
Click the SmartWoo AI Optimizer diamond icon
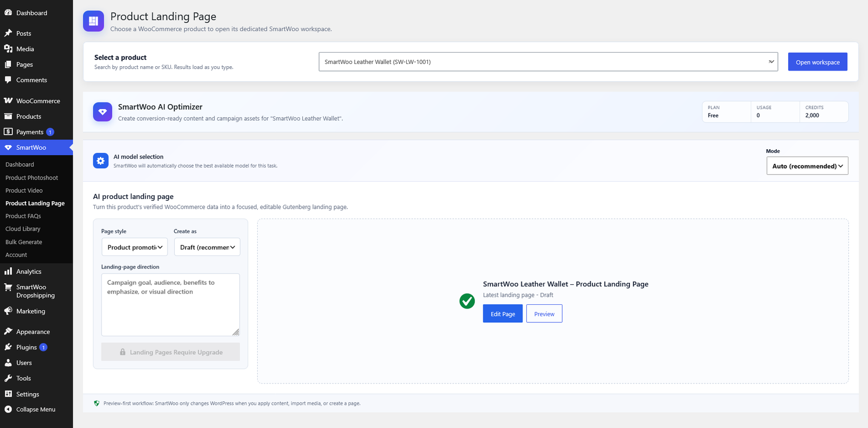click(x=103, y=112)
